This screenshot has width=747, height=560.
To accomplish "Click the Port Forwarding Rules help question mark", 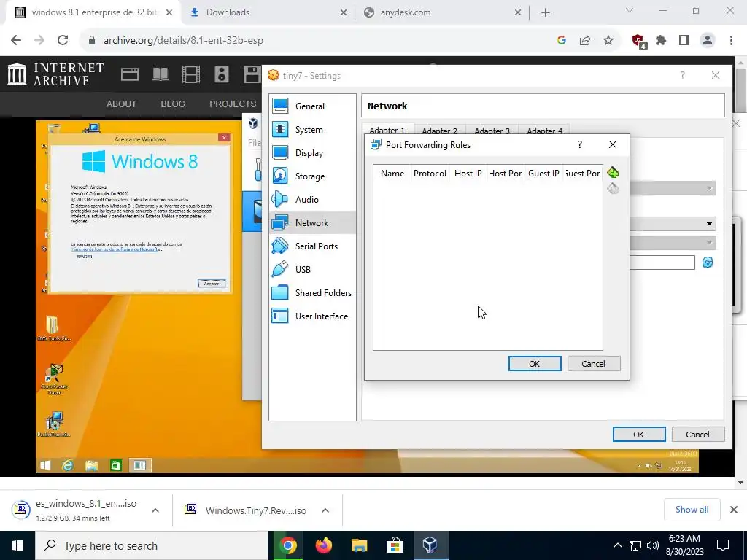I will (580, 144).
